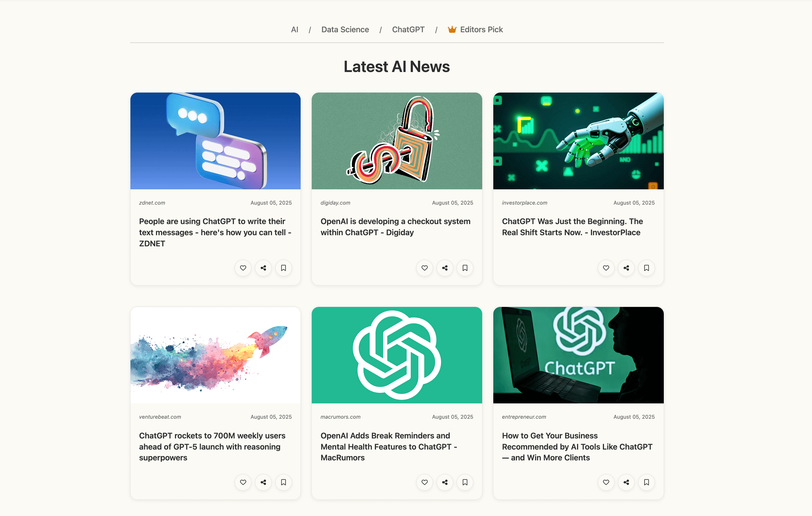Screen dimensions: 812x516
Task: Switch to the Data Science category
Action: [345, 30]
